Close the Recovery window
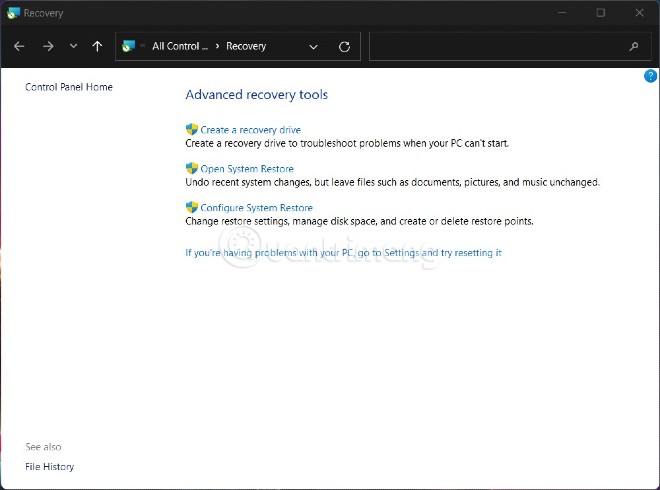The image size is (660, 490). [639, 13]
